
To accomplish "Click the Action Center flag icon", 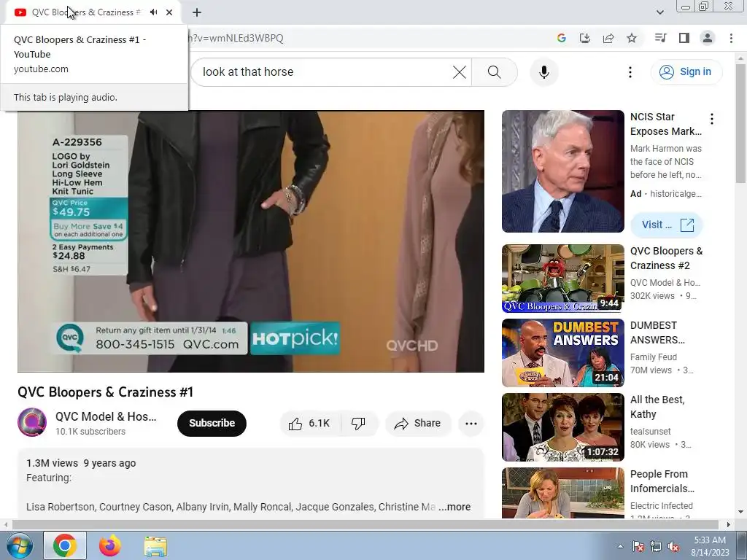I will coord(638,546).
